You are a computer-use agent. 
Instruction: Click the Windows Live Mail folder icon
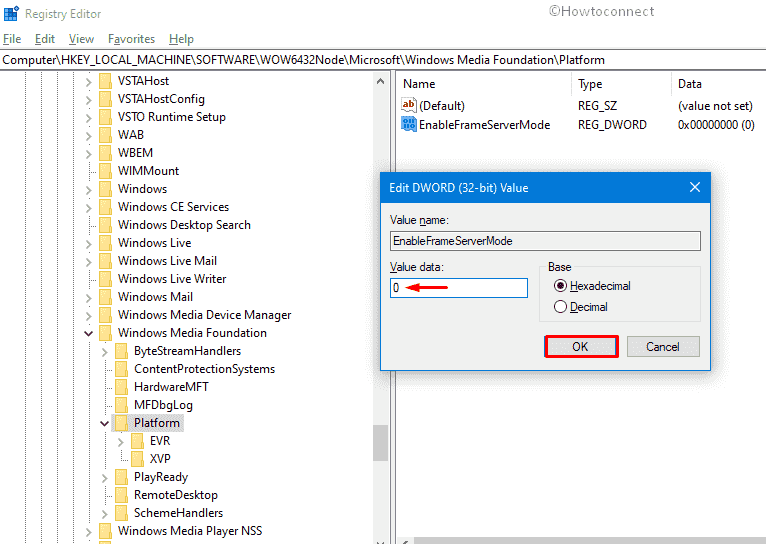tap(105, 261)
